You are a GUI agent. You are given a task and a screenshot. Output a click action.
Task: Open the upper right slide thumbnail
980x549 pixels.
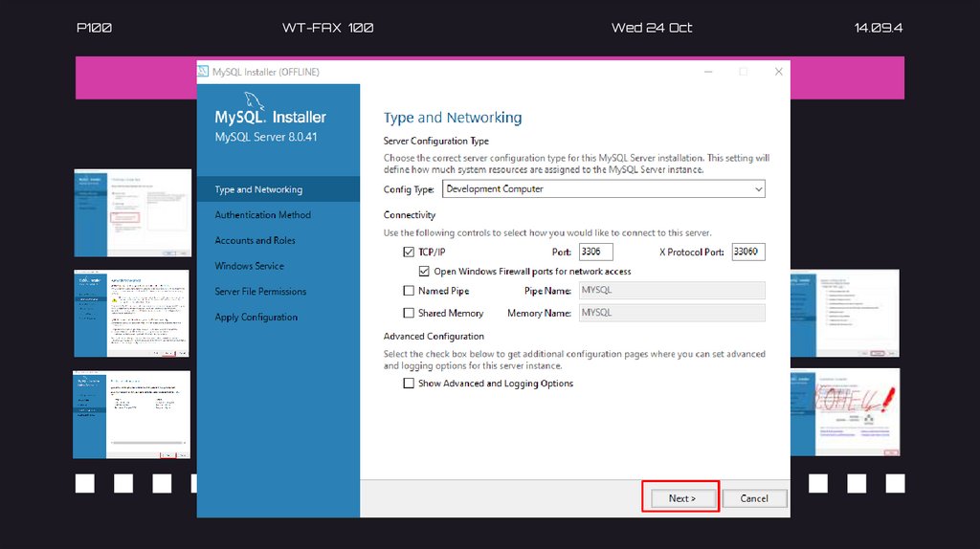click(x=845, y=314)
